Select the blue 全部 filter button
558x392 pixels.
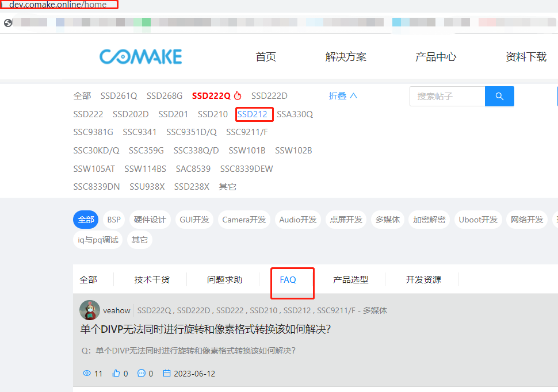pos(85,219)
